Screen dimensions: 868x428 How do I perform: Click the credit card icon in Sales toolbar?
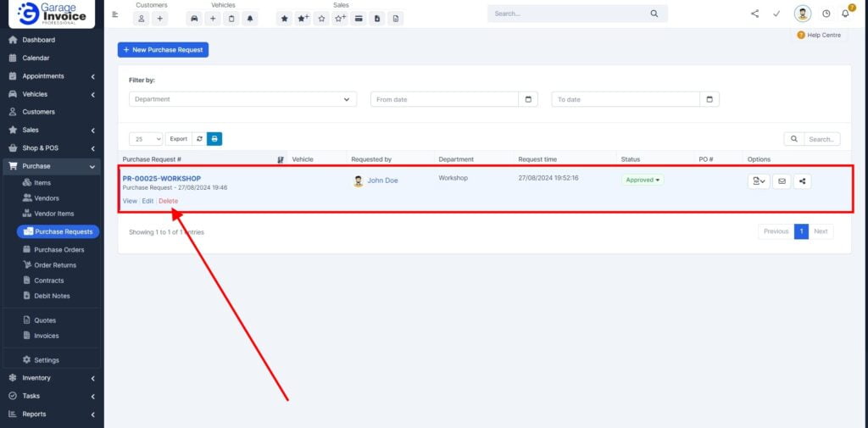(359, 19)
